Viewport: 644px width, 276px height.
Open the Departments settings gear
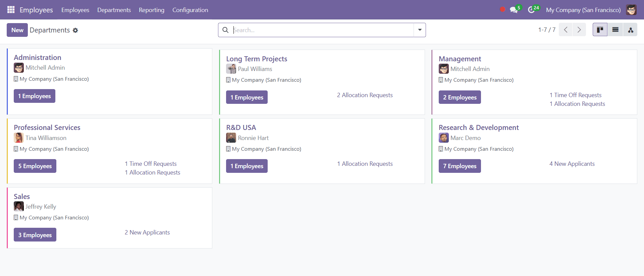[x=75, y=30]
